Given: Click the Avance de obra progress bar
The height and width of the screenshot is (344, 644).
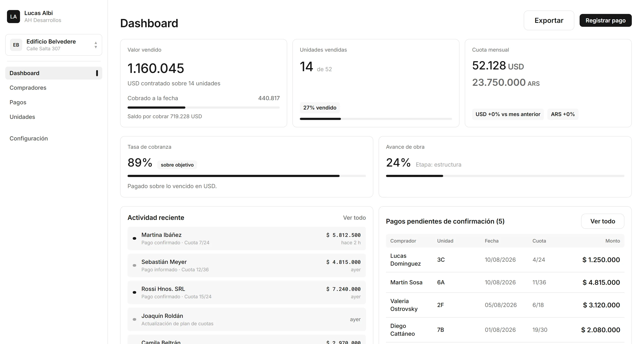Looking at the screenshot, I should [x=505, y=176].
